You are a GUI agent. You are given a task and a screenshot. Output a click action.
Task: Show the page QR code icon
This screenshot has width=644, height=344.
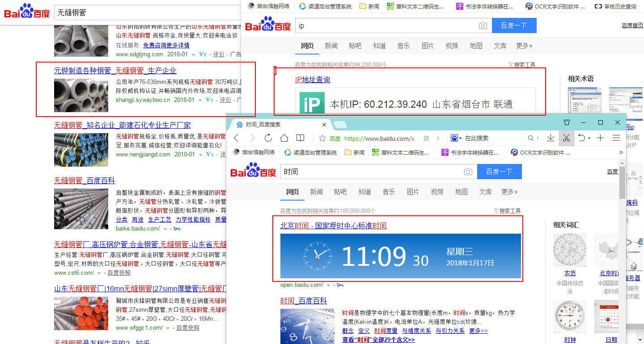coord(426,138)
